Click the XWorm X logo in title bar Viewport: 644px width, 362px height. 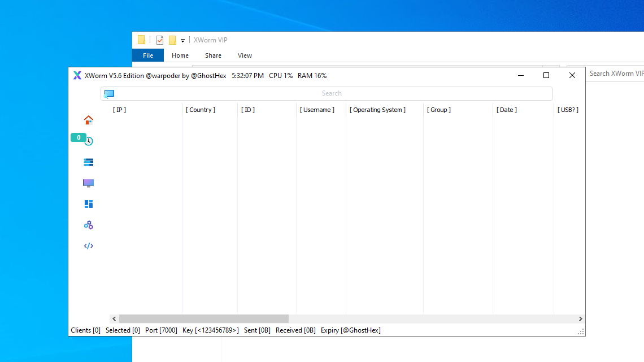tap(77, 75)
